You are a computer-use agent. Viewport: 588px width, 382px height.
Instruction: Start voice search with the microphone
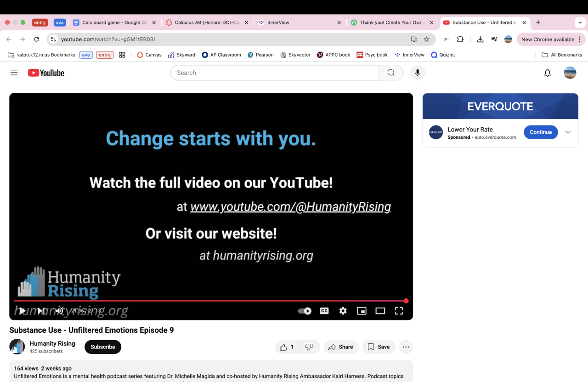pos(418,73)
